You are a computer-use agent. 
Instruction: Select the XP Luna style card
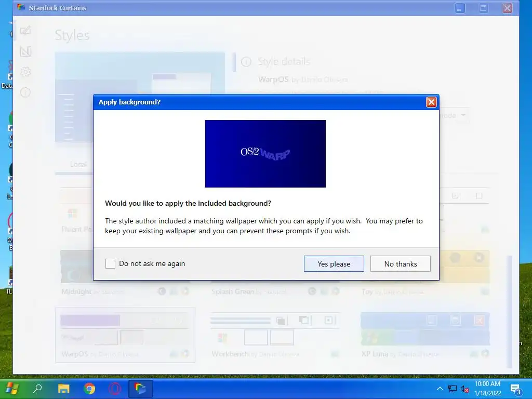(x=425, y=335)
